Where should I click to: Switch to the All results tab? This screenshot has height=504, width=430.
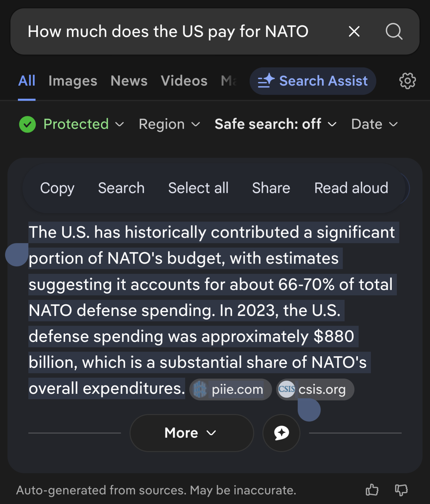point(27,81)
